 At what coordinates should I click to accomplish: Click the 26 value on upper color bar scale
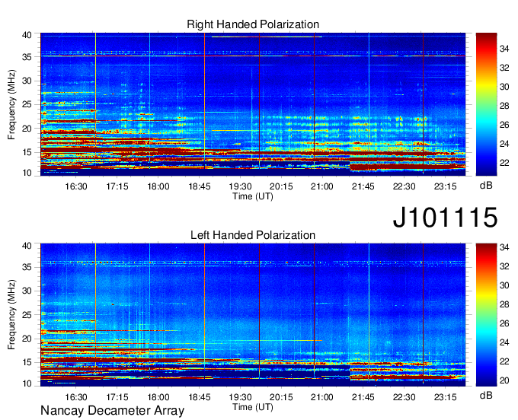504,125
